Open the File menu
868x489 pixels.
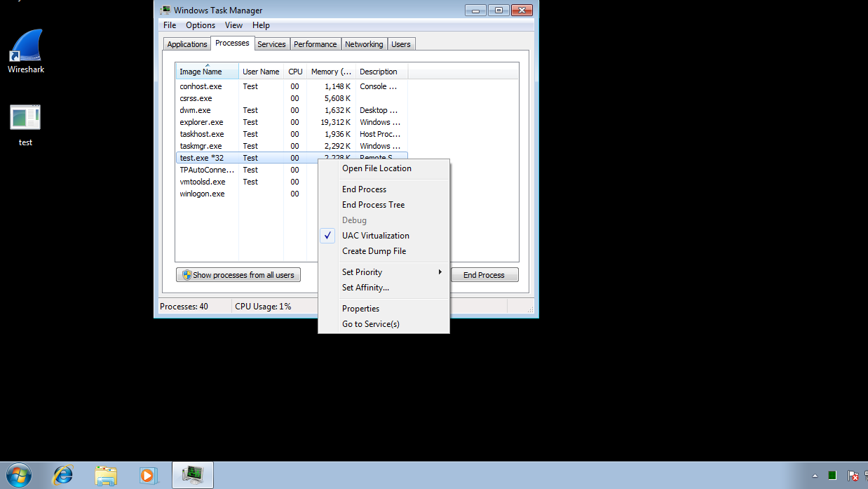(170, 25)
